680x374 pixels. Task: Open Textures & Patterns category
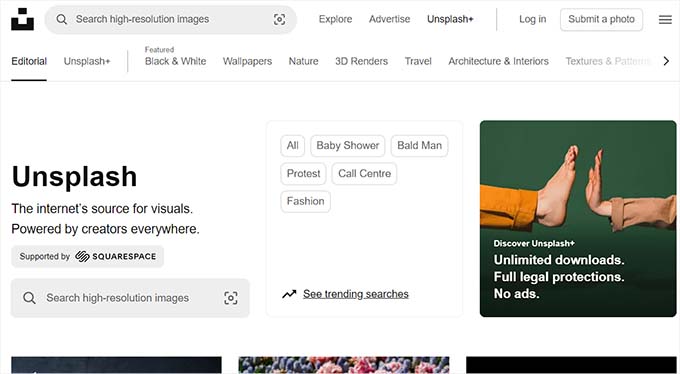pos(608,61)
